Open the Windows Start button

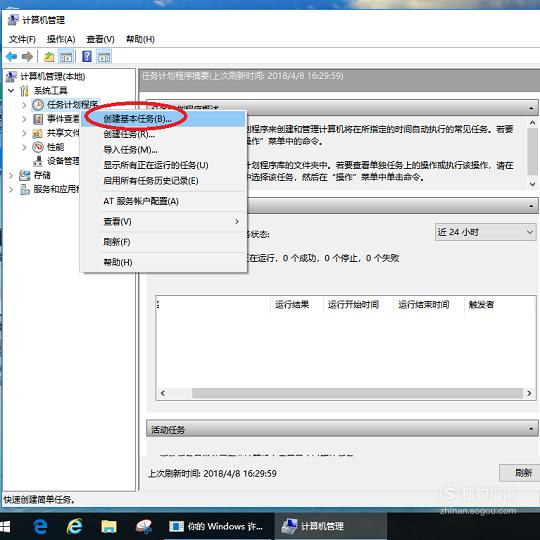(x=5, y=526)
